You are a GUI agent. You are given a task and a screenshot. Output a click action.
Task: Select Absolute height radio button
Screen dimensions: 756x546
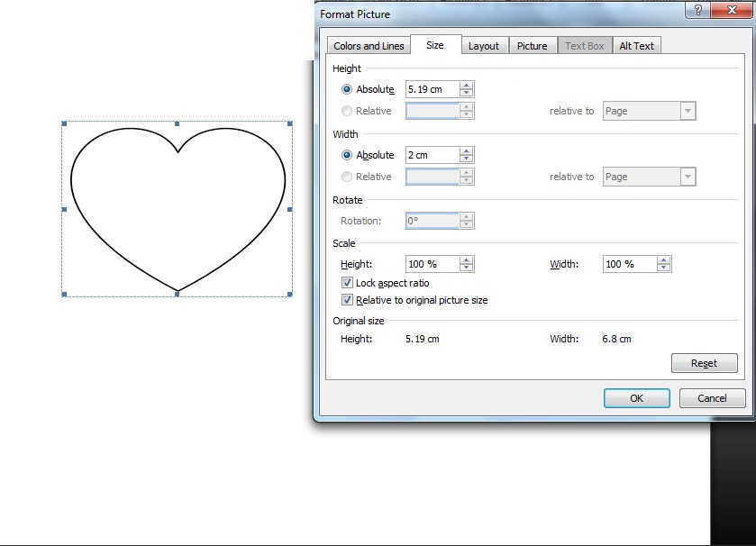pos(347,89)
